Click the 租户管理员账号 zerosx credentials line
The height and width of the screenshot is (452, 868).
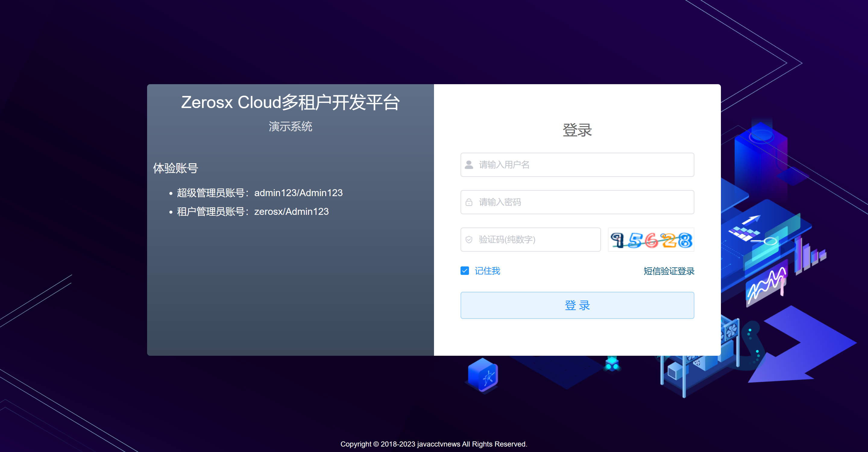[253, 212]
